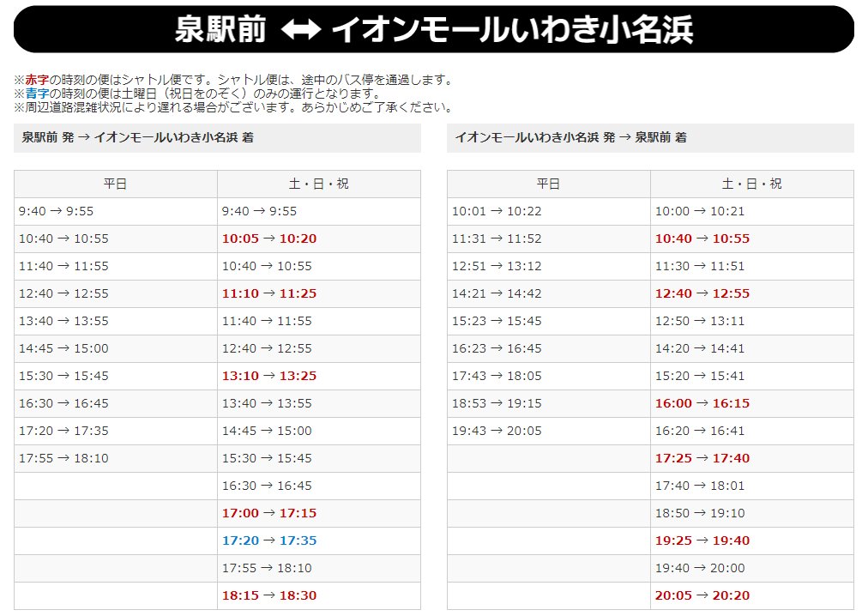862x616 pixels.
Task: Click the red shuttle time 13:10 → 13:25
Action: click(269, 376)
